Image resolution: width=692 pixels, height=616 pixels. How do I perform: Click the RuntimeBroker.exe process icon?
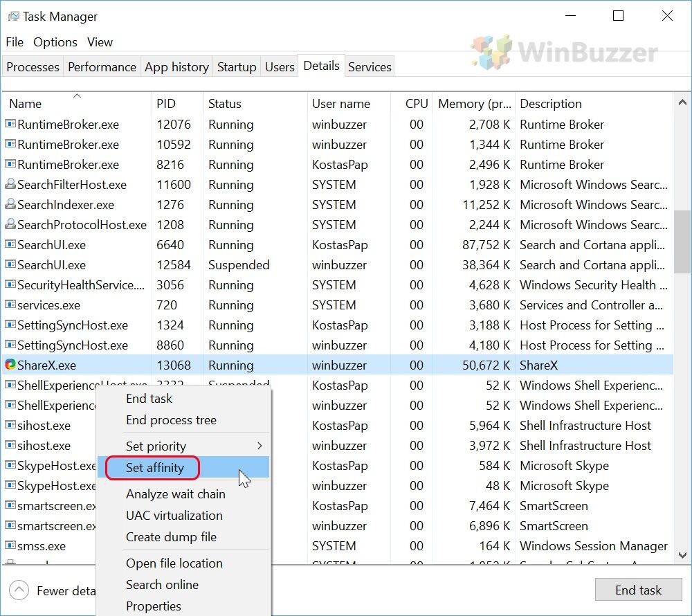click(x=9, y=125)
